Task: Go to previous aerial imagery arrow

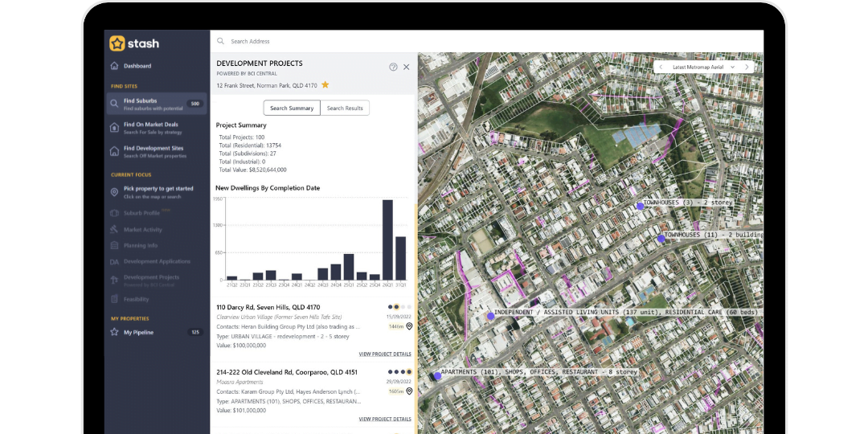Action: pos(660,67)
